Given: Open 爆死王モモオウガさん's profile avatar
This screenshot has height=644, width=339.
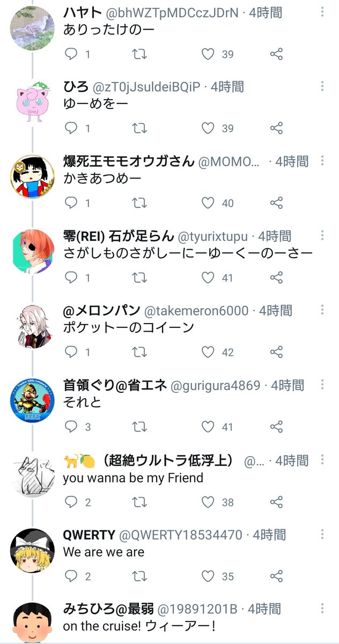Looking at the screenshot, I should (x=32, y=177).
